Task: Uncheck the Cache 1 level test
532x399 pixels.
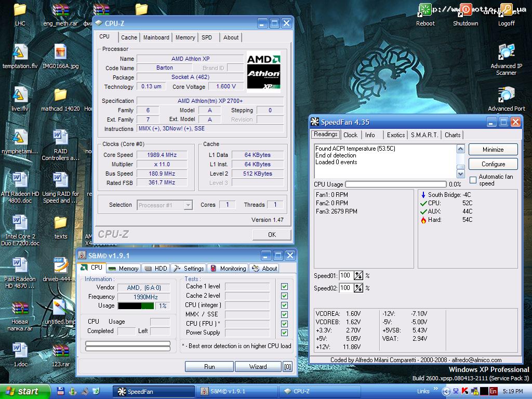Action: click(284, 286)
